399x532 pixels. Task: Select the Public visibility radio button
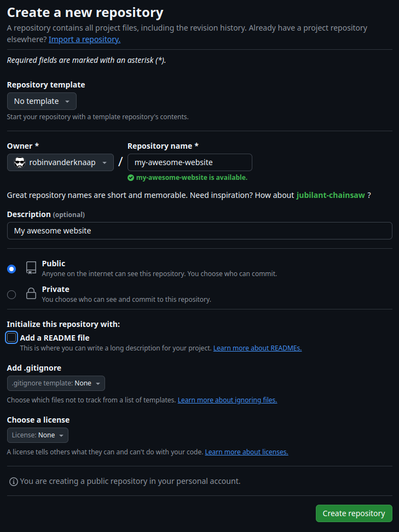(11, 269)
